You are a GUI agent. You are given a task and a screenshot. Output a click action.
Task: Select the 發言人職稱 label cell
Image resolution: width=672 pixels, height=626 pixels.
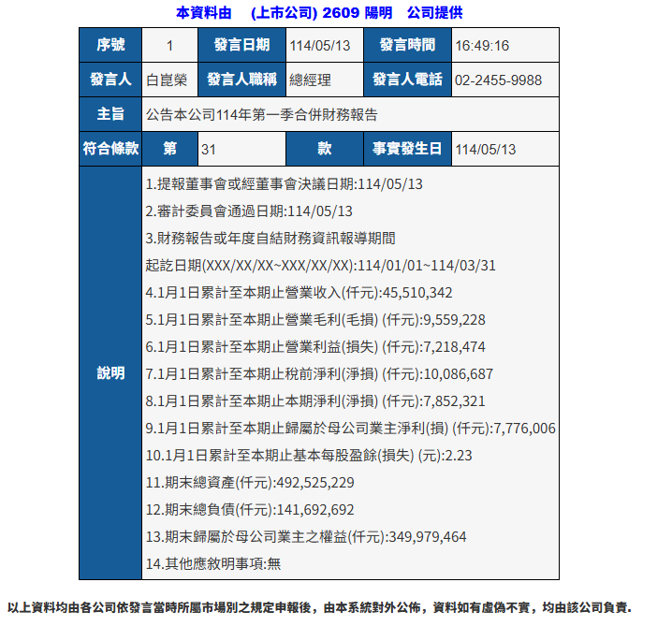click(x=241, y=80)
